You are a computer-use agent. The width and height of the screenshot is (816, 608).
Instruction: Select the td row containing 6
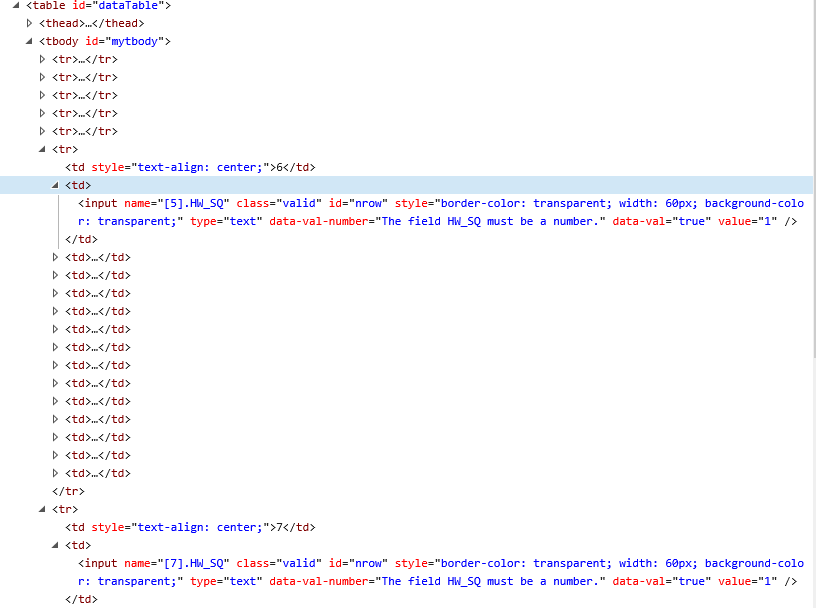click(x=190, y=167)
